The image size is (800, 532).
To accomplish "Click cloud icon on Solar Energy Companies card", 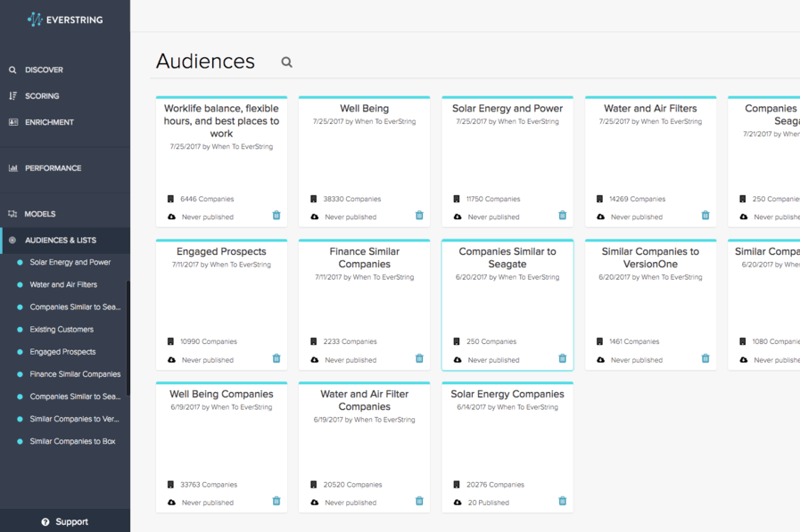I will pos(458,503).
